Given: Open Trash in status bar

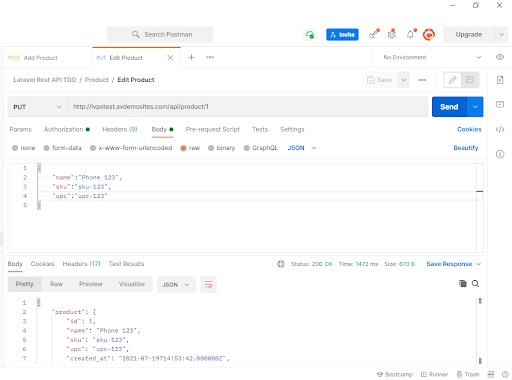Looking at the screenshot, I should (x=468, y=374).
